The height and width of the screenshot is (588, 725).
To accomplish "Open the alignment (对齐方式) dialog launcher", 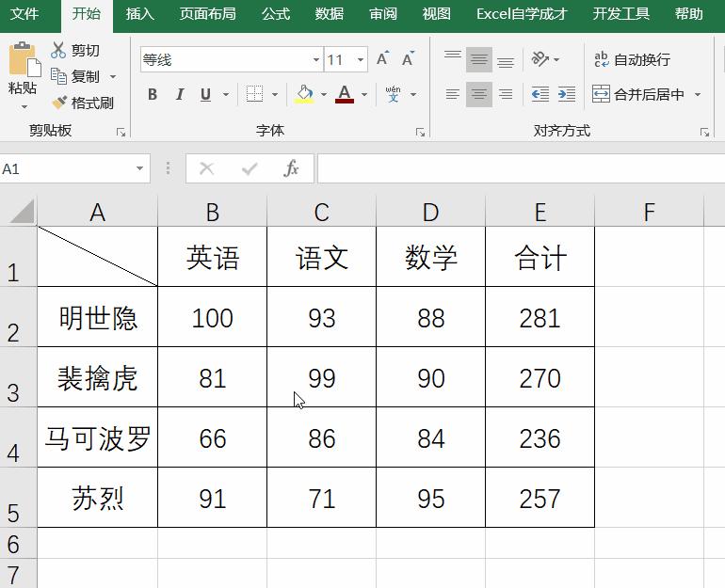I will (704, 133).
